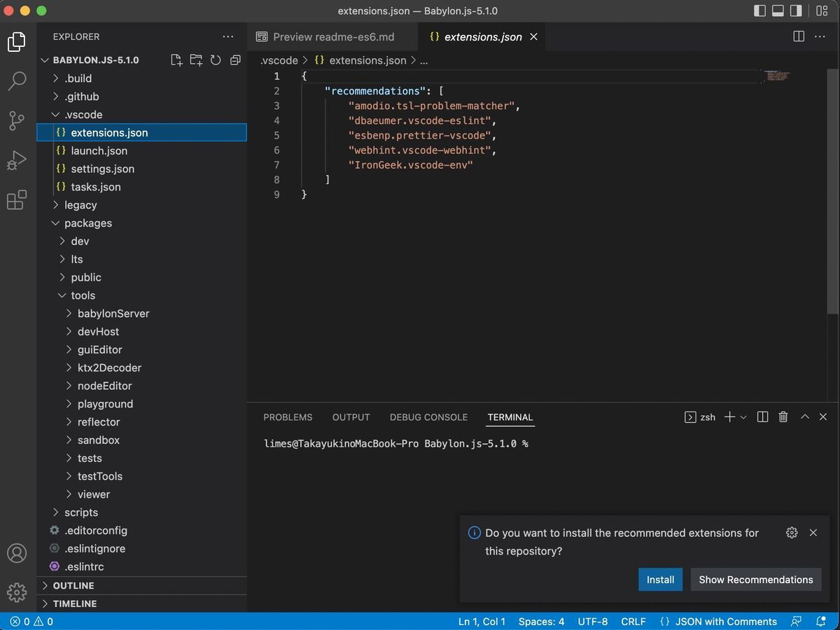Viewport: 840px width, 630px height.
Task: Toggle the secondary side bar visibility
Action: coord(797,10)
